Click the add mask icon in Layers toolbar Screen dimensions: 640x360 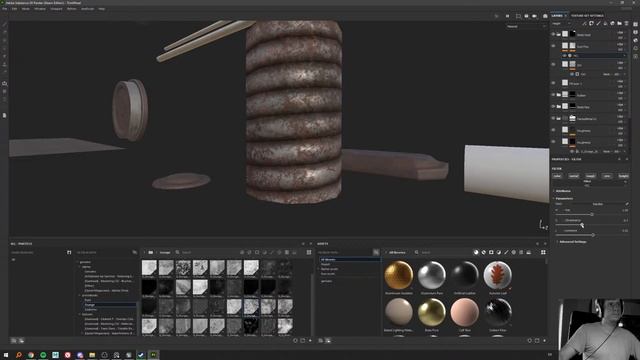point(591,24)
